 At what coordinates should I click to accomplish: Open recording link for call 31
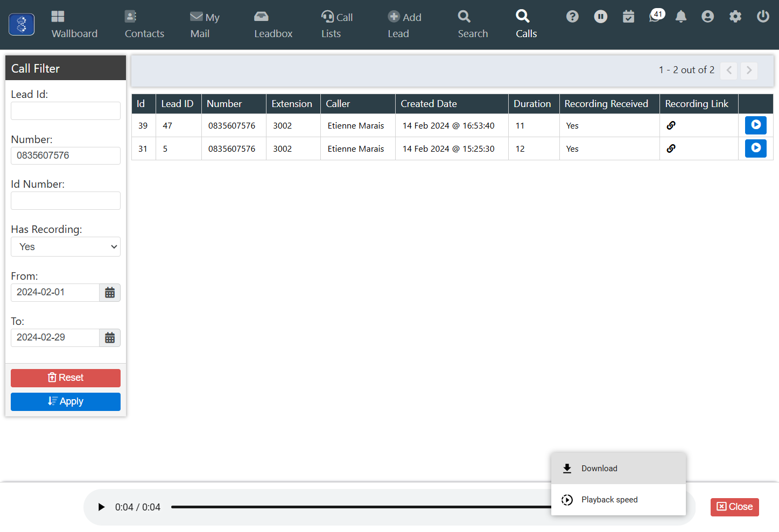click(671, 148)
